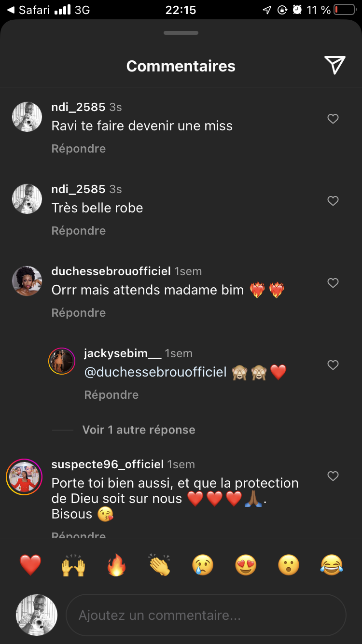Viewport: 362px width, 644px height.
Task: Open the suspecte96_officiel username profile link
Action: coord(108,464)
